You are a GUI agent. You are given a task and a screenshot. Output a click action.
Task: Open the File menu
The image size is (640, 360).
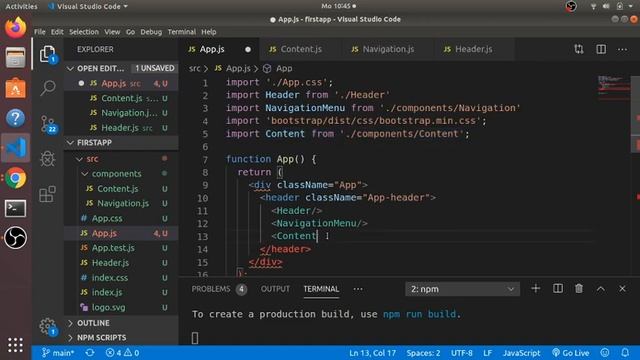pos(40,32)
